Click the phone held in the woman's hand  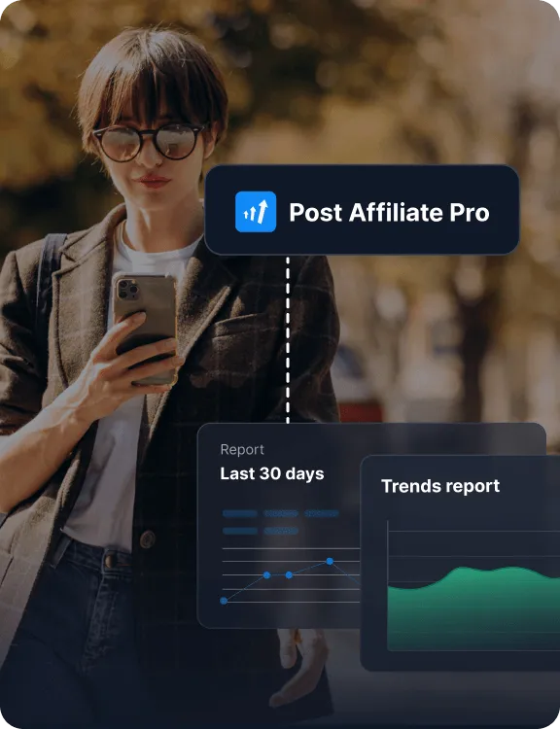145,328
